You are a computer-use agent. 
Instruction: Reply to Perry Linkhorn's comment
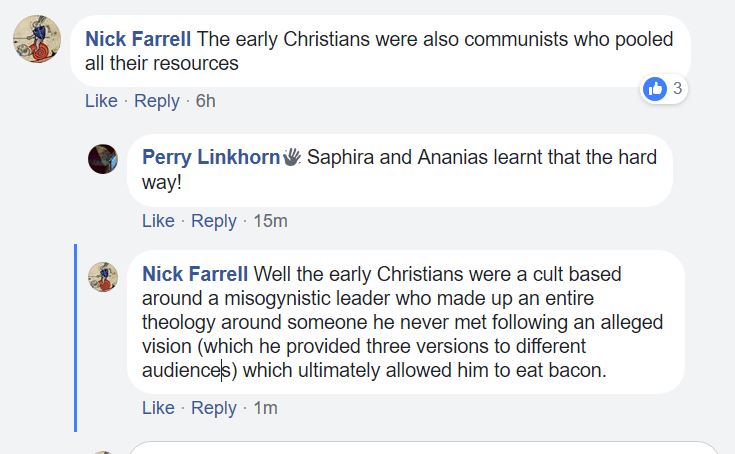pos(213,221)
